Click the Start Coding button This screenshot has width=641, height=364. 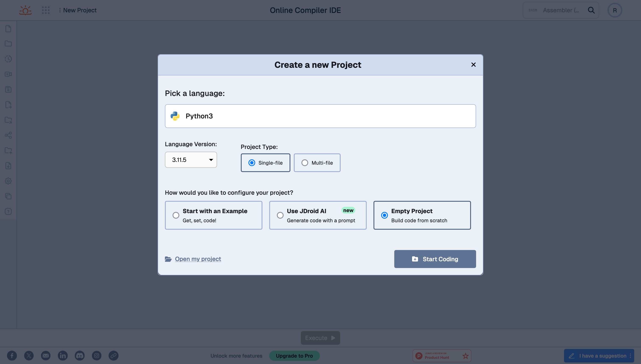435,259
